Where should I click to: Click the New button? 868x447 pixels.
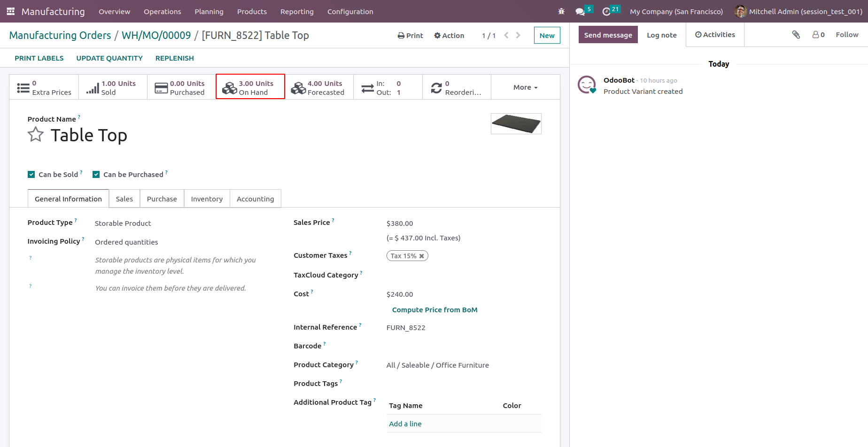(547, 35)
